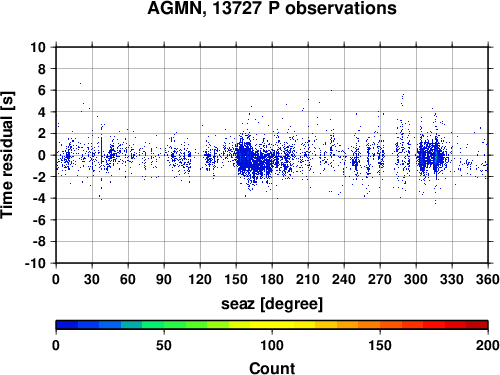Click the y-axis tick label -10
This screenshot has width=500, height=375.
(35, 263)
